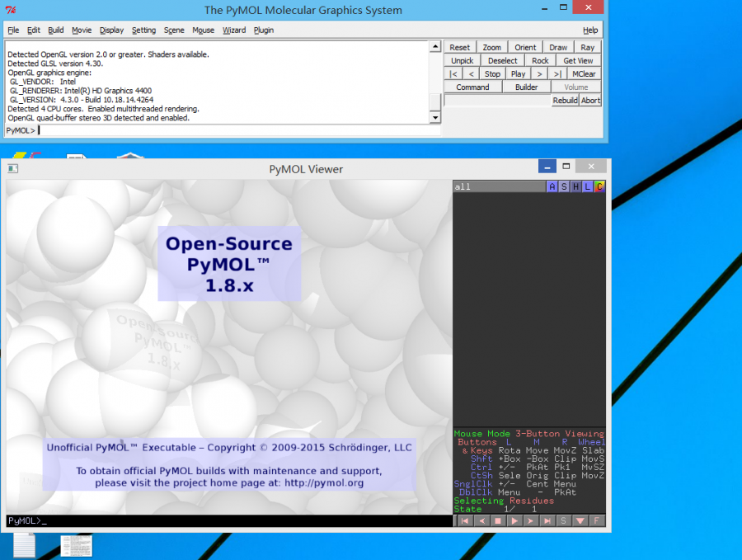This screenshot has width=742, height=560.
Task: Open the 'C' color menu for all
Action: click(x=599, y=186)
